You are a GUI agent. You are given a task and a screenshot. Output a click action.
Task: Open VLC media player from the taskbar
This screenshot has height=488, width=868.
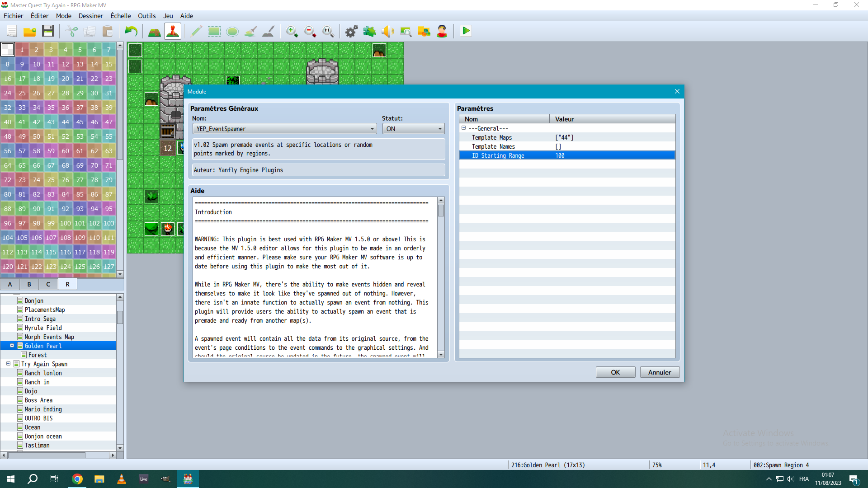(x=122, y=479)
